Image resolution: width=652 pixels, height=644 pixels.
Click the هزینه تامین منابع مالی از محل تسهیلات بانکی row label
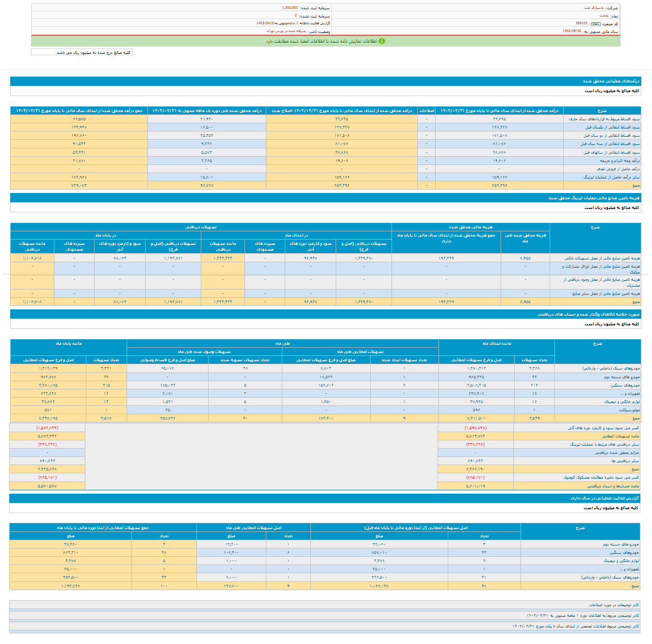tap(602, 258)
